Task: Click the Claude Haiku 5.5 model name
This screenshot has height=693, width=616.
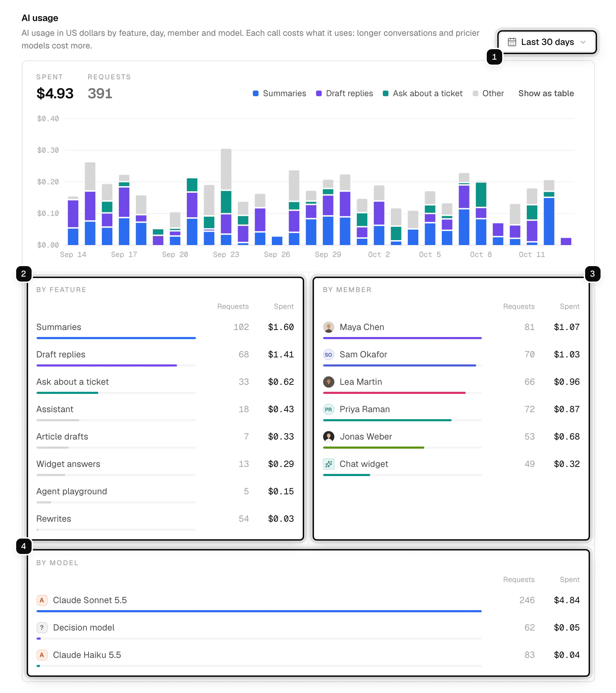Action: (87, 655)
